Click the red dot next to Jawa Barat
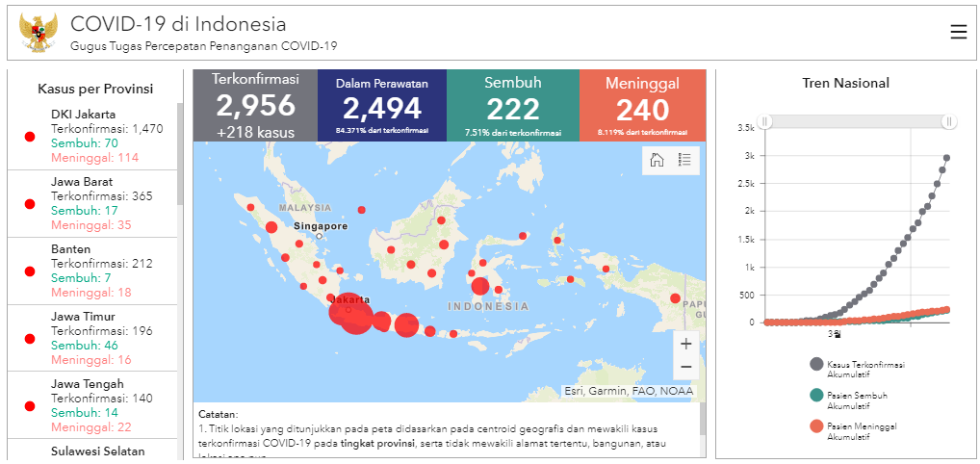This screenshot has height=464, width=980. click(30, 204)
